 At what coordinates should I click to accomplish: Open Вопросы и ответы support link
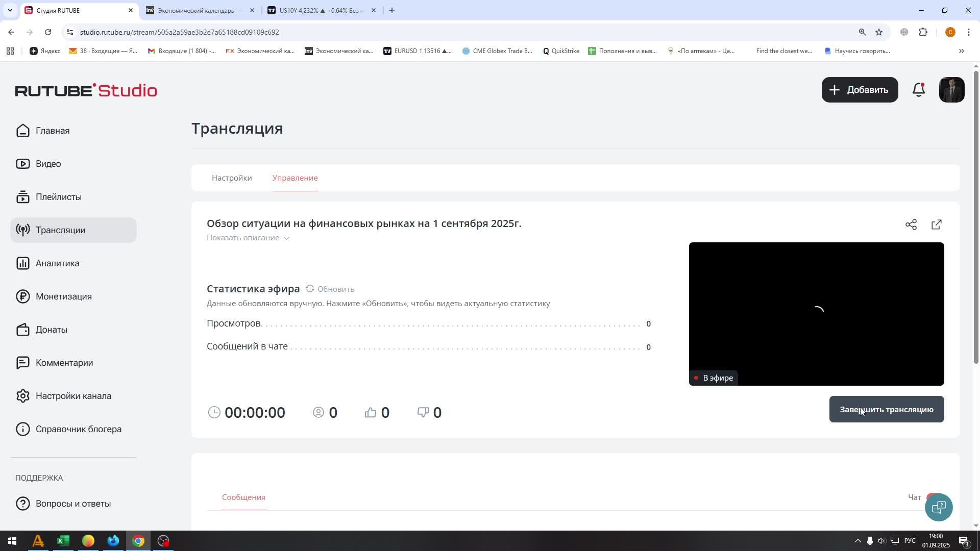click(73, 504)
